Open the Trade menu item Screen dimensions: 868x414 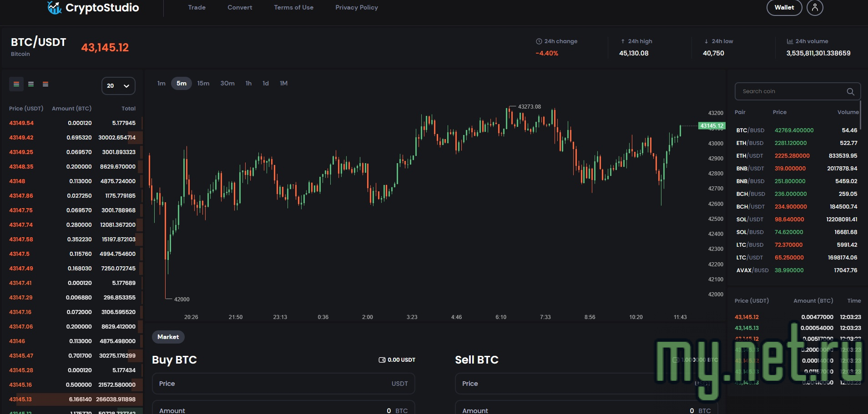point(197,8)
